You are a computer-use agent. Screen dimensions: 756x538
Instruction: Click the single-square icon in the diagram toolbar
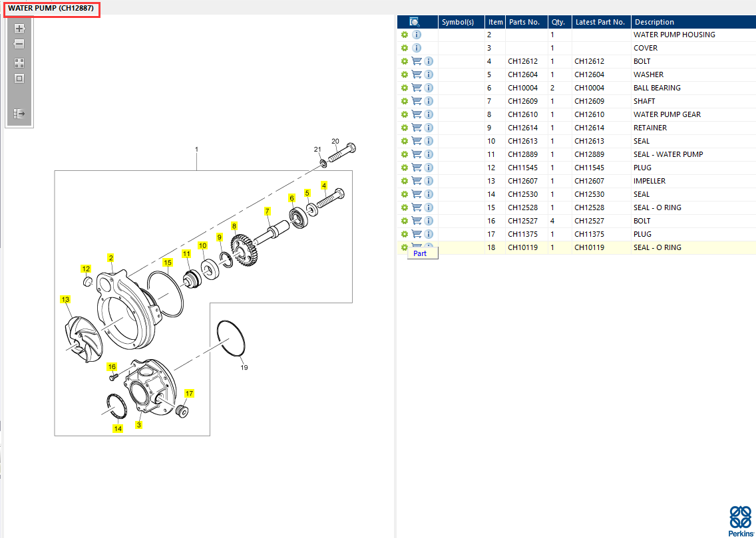coord(19,78)
